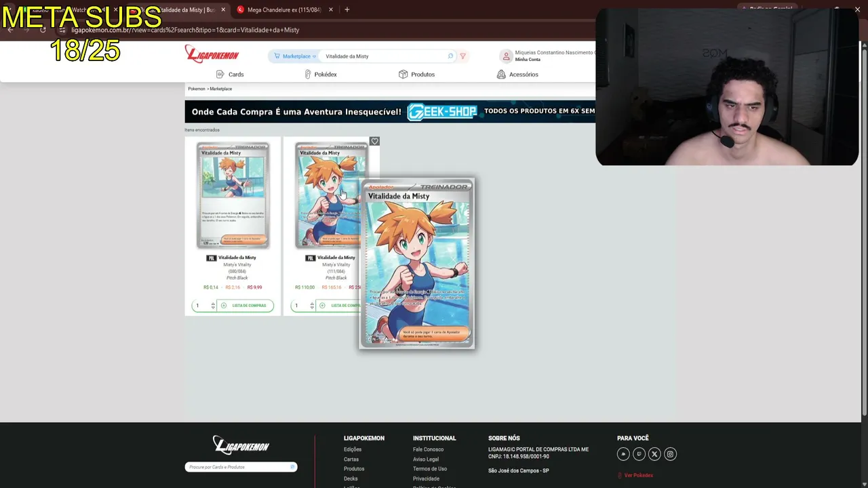Click the first round social icon under Para Você

pyautogui.click(x=623, y=454)
